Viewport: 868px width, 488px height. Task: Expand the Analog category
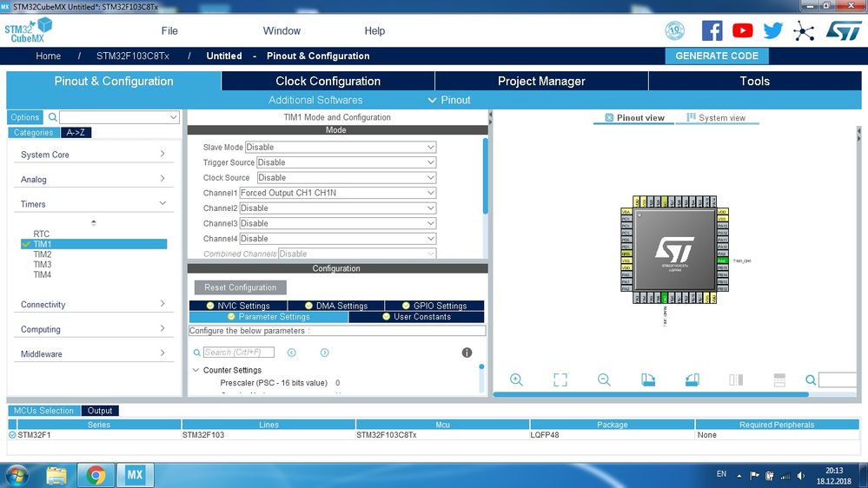coord(93,179)
